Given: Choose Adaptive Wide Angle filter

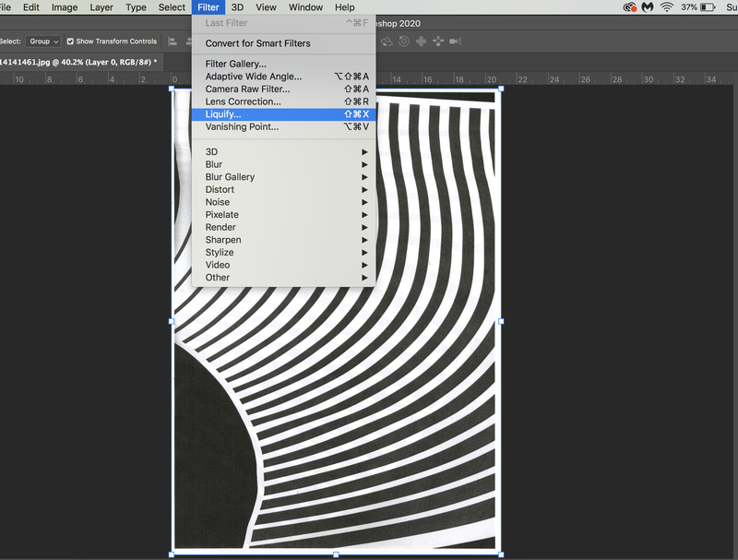Looking at the screenshot, I should tap(283, 77).
